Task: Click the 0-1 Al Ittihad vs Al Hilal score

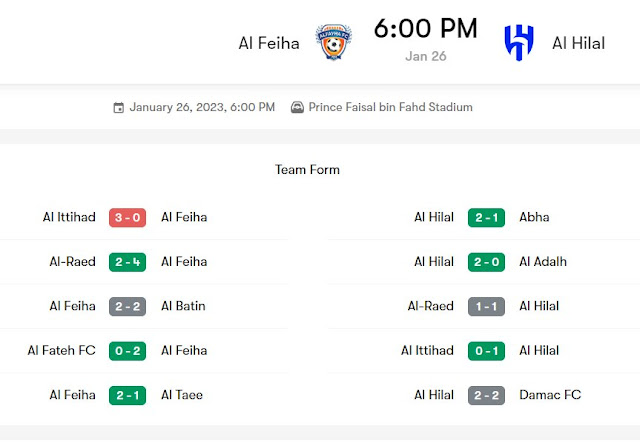Action: [x=486, y=351]
